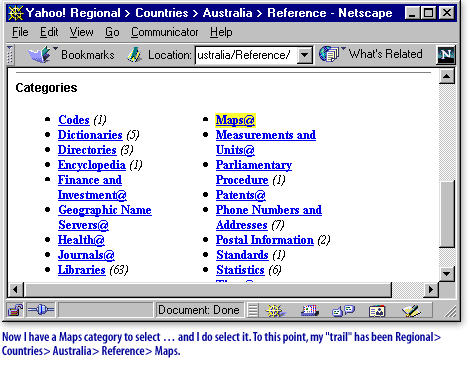Open the Finance and Investment@ link

(92, 187)
